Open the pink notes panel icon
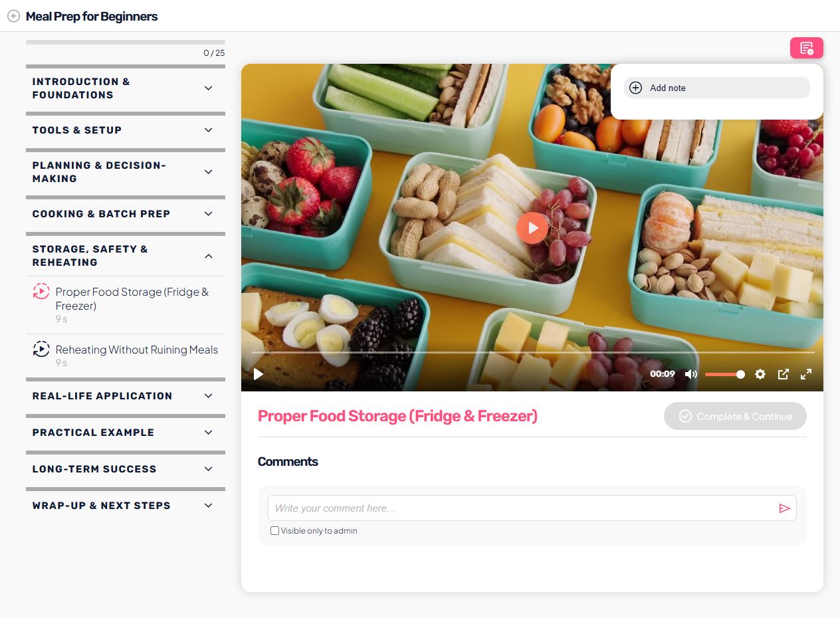The height and width of the screenshot is (618, 840). pyautogui.click(x=806, y=48)
